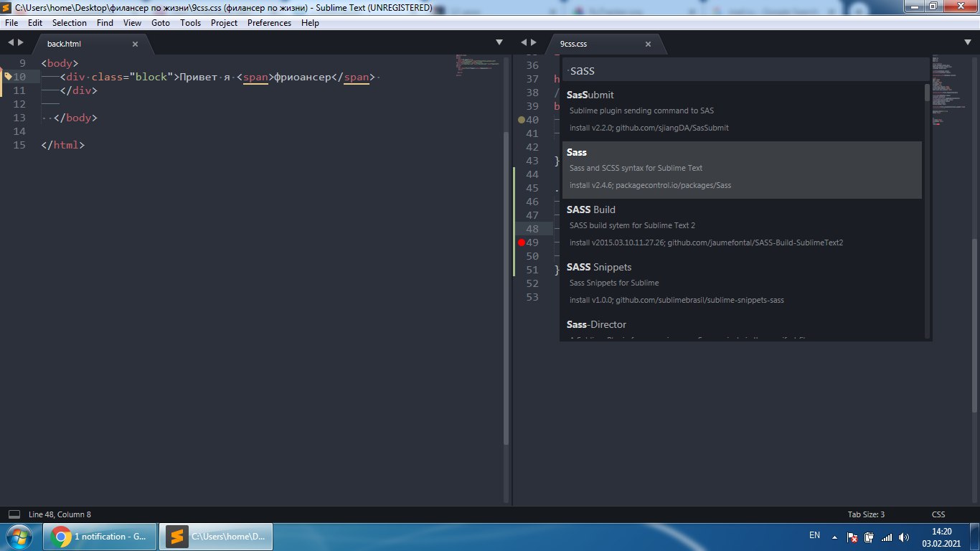Open the View menu
The height and width of the screenshot is (551, 980).
point(132,23)
